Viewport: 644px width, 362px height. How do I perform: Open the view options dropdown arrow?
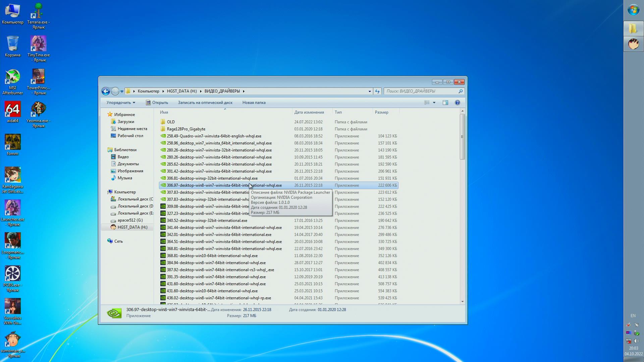(x=434, y=103)
